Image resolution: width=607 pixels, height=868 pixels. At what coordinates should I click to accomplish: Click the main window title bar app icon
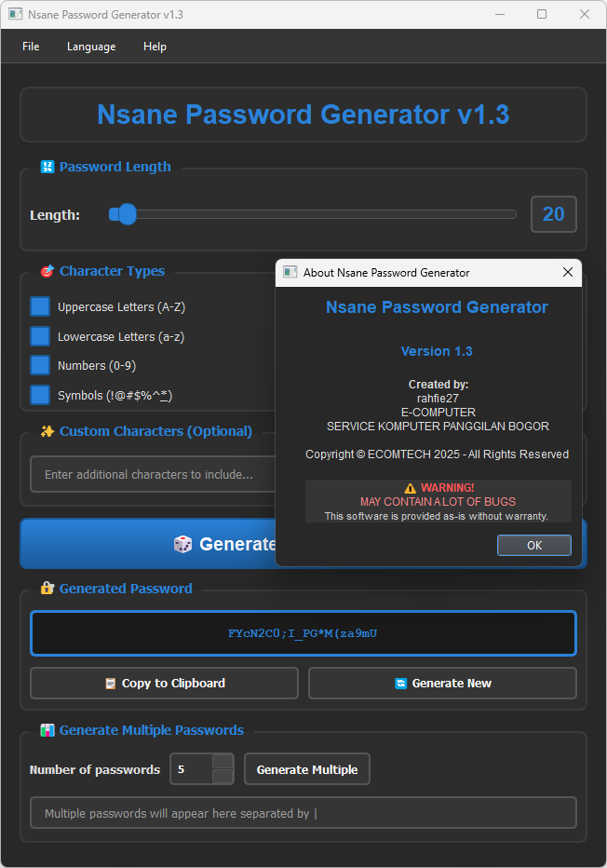tap(16, 14)
